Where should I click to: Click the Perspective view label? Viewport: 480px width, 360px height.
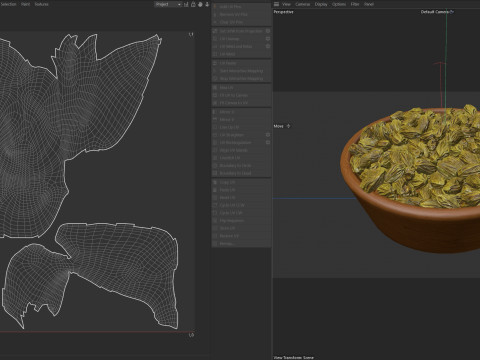click(x=283, y=12)
